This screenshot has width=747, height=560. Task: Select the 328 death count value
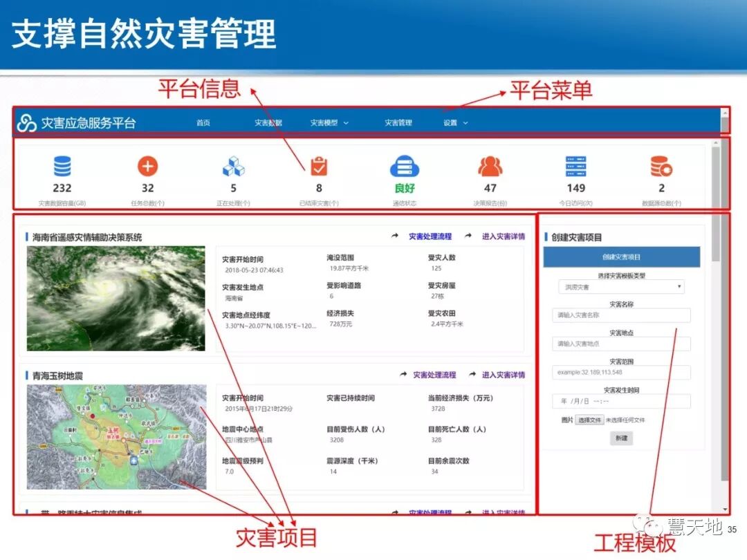[436, 440]
